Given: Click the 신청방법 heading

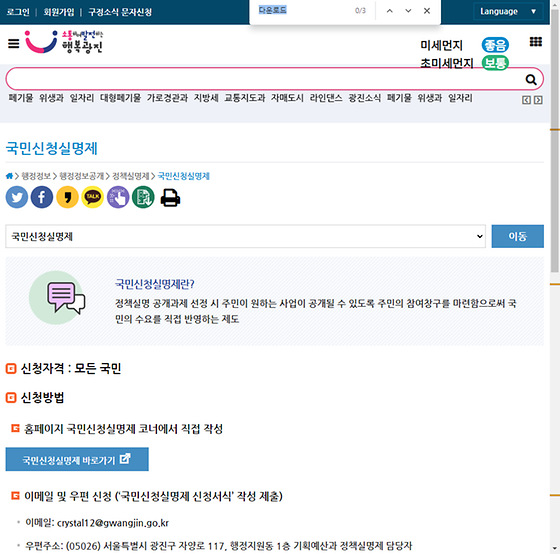Looking at the screenshot, I should click(42, 397).
